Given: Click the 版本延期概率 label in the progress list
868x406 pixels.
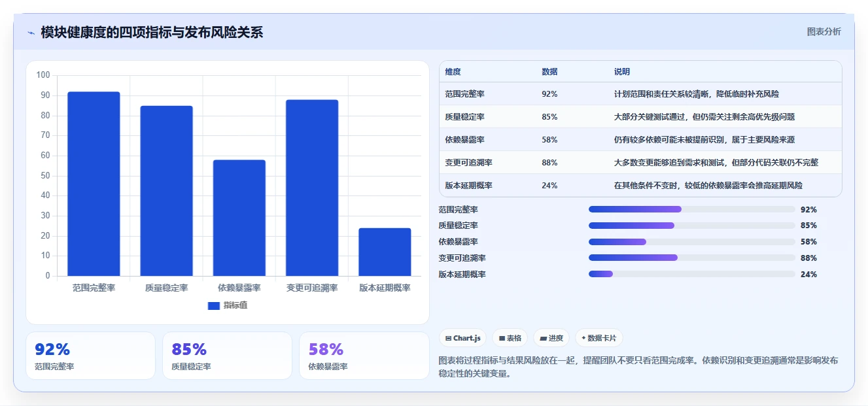Looking at the screenshot, I should pyautogui.click(x=462, y=275).
